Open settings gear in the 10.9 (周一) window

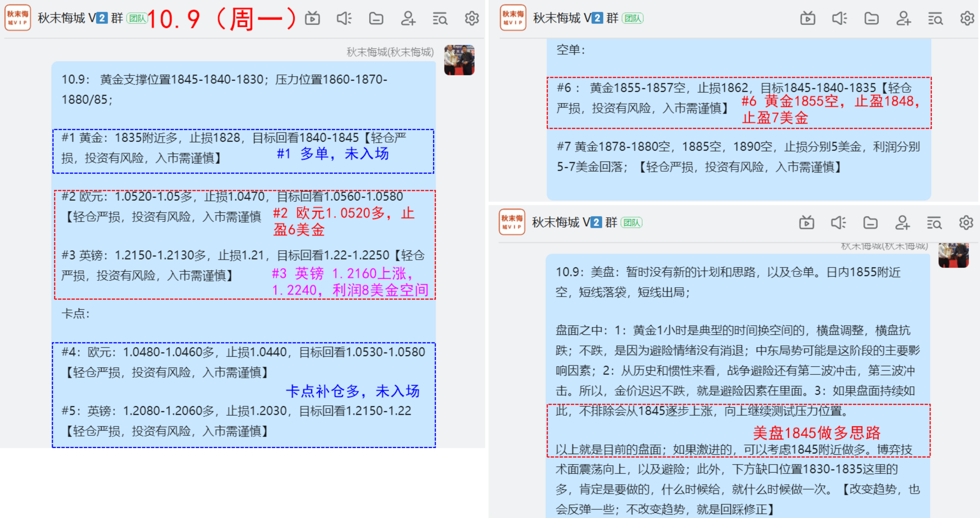click(x=472, y=18)
